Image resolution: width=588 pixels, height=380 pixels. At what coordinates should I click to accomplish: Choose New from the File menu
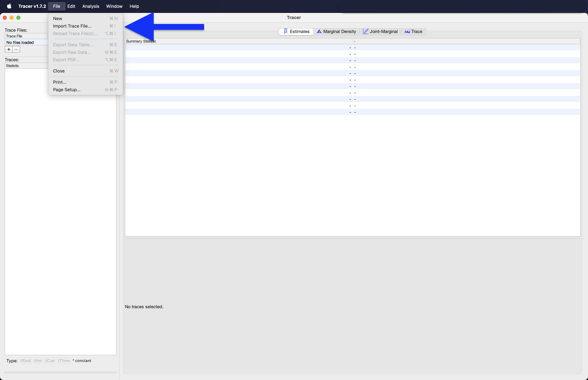tap(85, 19)
